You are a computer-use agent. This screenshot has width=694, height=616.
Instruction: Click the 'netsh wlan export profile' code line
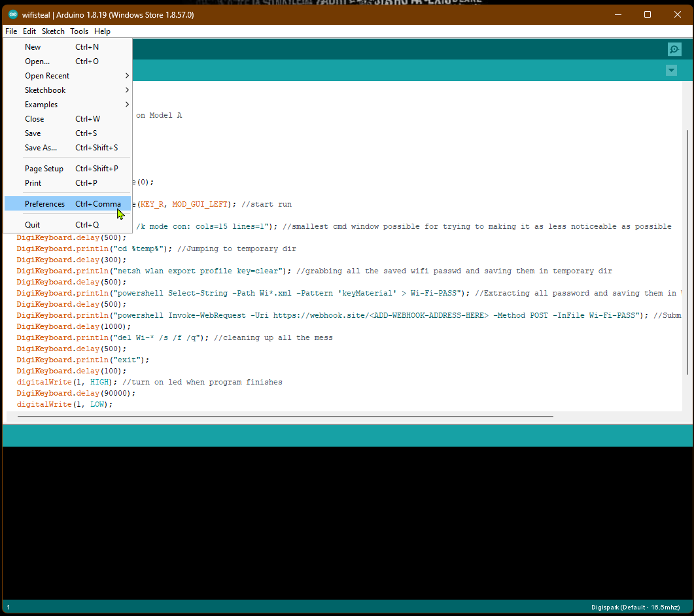pos(314,271)
